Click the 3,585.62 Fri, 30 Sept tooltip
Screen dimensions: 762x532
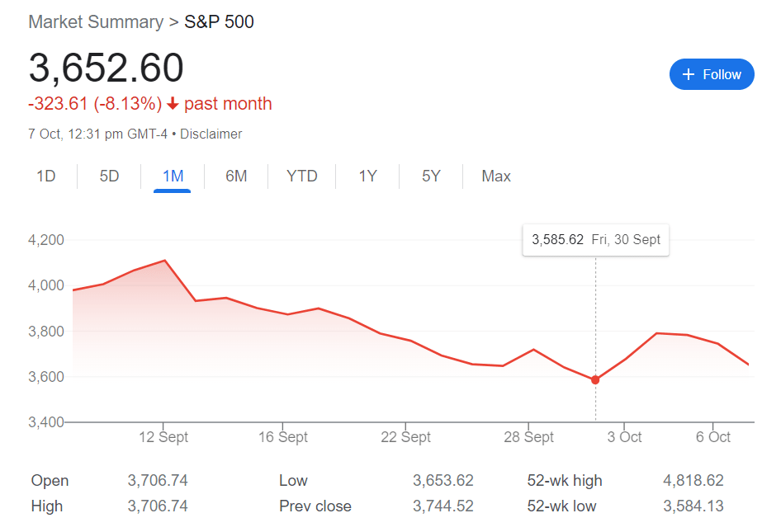pyautogui.click(x=596, y=240)
